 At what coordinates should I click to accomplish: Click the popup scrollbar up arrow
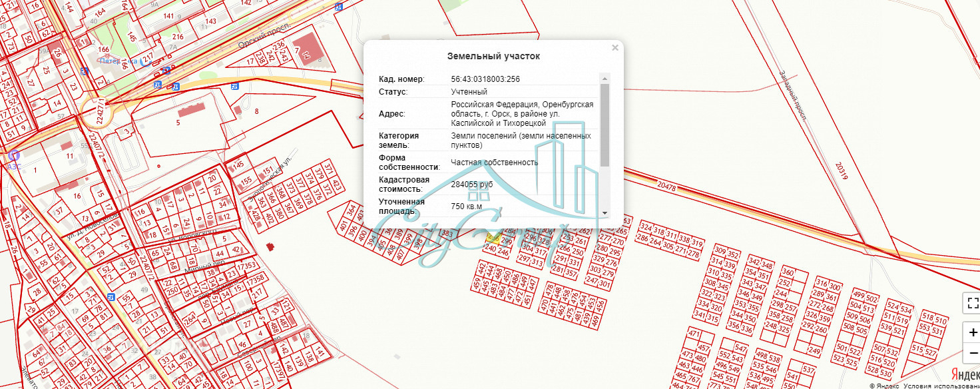[605, 78]
